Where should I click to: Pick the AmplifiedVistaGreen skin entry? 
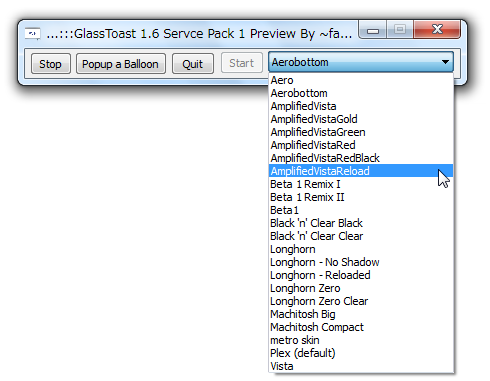click(361, 132)
